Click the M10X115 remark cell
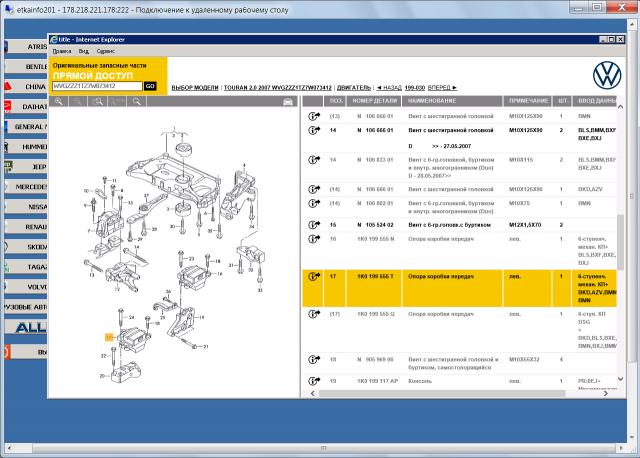640x458 pixels. [520, 160]
